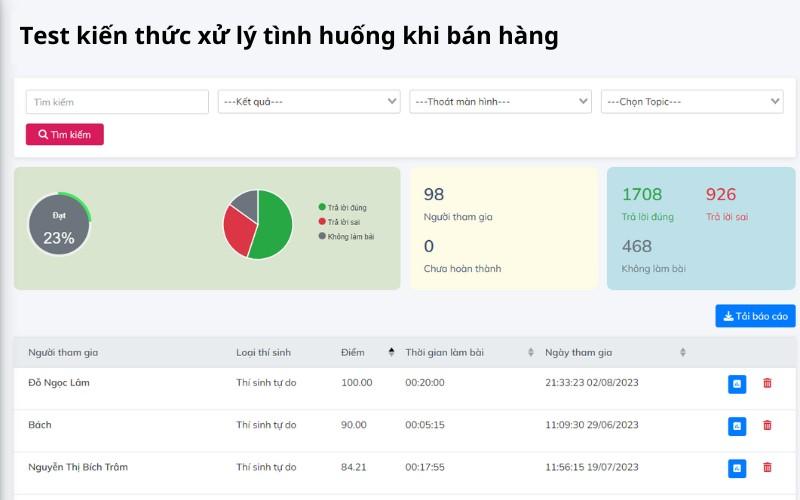The height and width of the screenshot is (500, 800).
Task: Click the 926 Trả lời sai count
Action: (x=721, y=194)
